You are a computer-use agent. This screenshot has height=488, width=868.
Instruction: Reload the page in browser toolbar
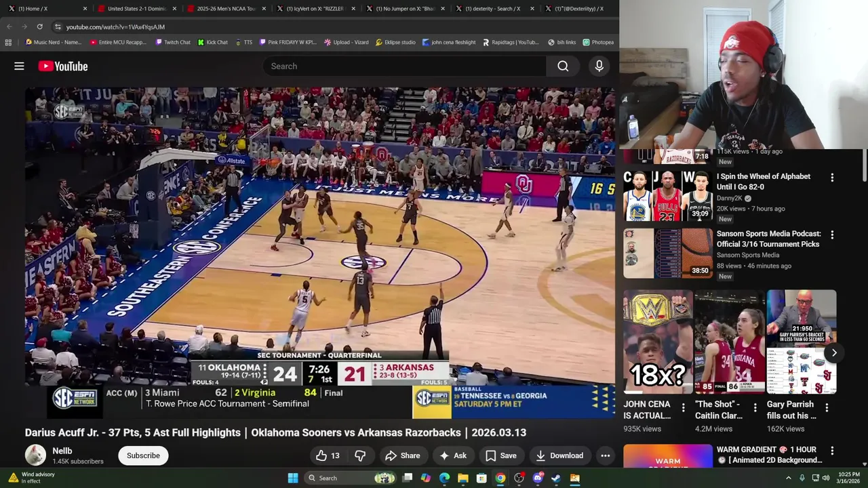(x=39, y=26)
